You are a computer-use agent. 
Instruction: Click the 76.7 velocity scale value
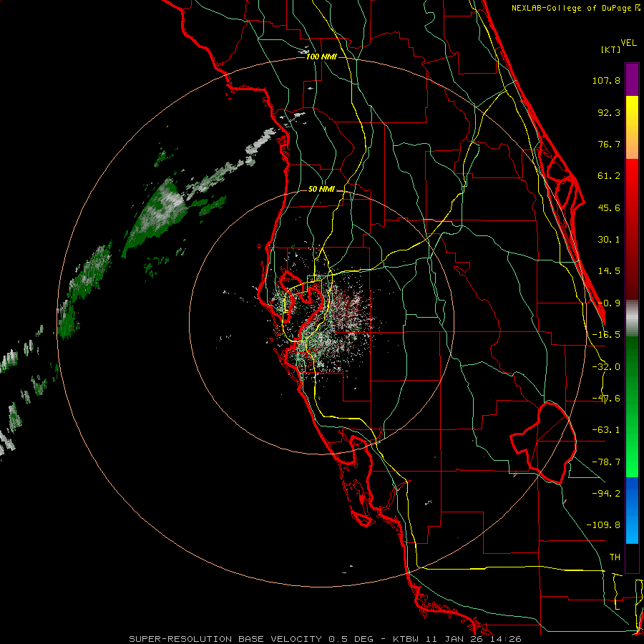(x=609, y=144)
